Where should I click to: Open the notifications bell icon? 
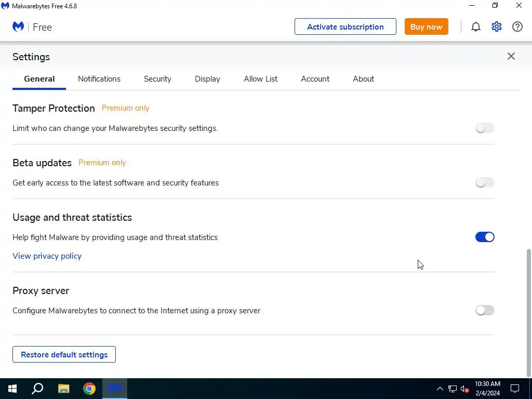tap(476, 26)
